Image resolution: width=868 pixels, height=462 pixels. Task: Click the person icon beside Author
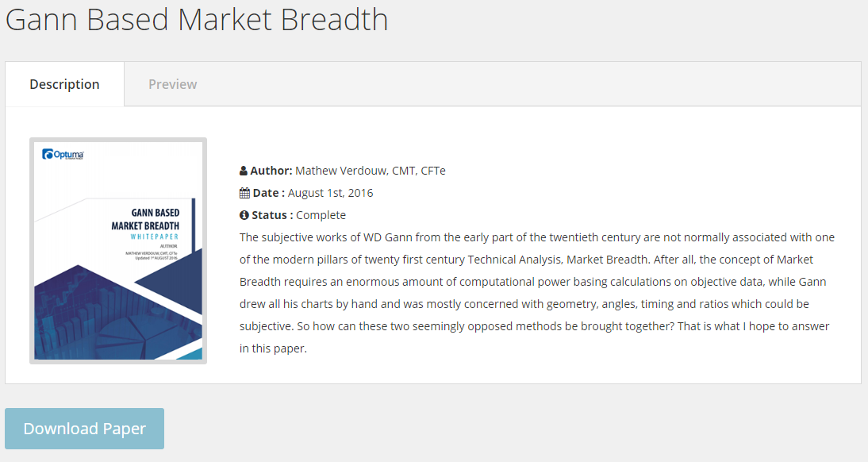tap(243, 170)
